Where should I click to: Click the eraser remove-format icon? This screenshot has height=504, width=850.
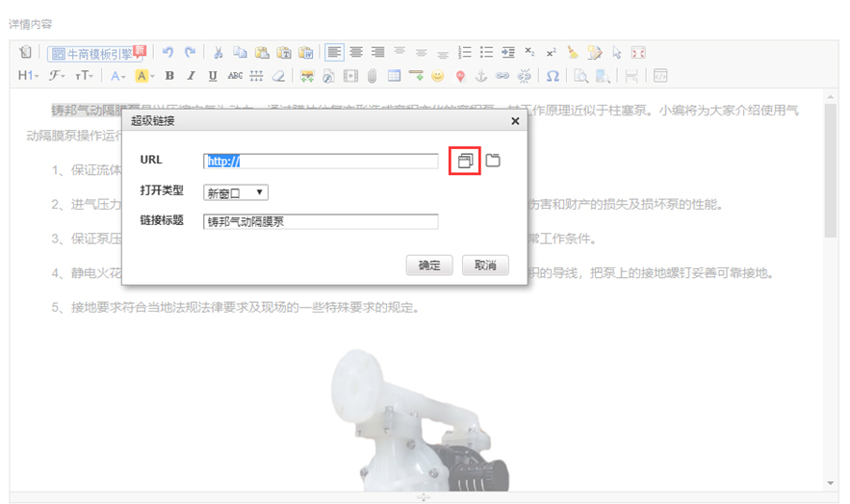tap(278, 76)
